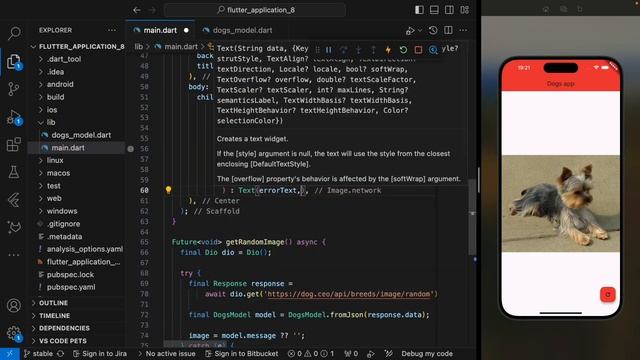The height and width of the screenshot is (360, 640).
Task: Open the Manage gear icon
Action: click(14, 333)
